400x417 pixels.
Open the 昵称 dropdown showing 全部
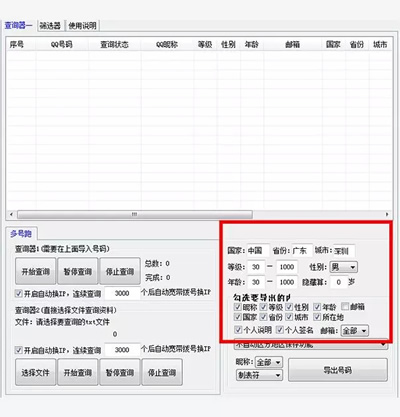[x=269, y=362]
